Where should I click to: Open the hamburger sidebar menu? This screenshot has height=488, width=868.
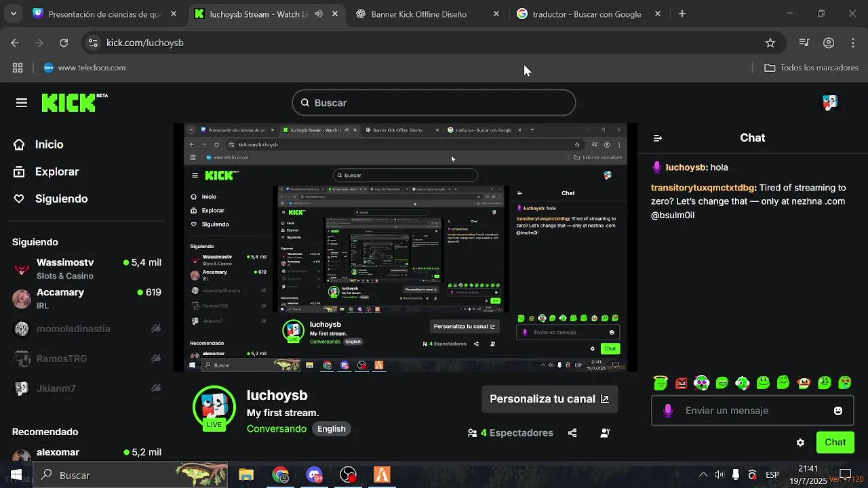(x=22, y=103)
